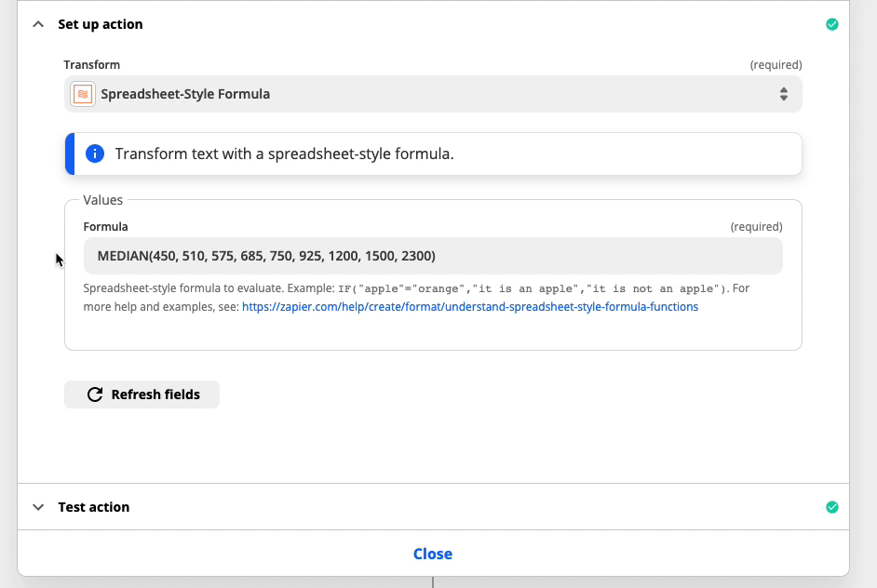Click the Spreadsheet-Style Formula text
This screenshot has height=588, width=877.
(185, 94)
